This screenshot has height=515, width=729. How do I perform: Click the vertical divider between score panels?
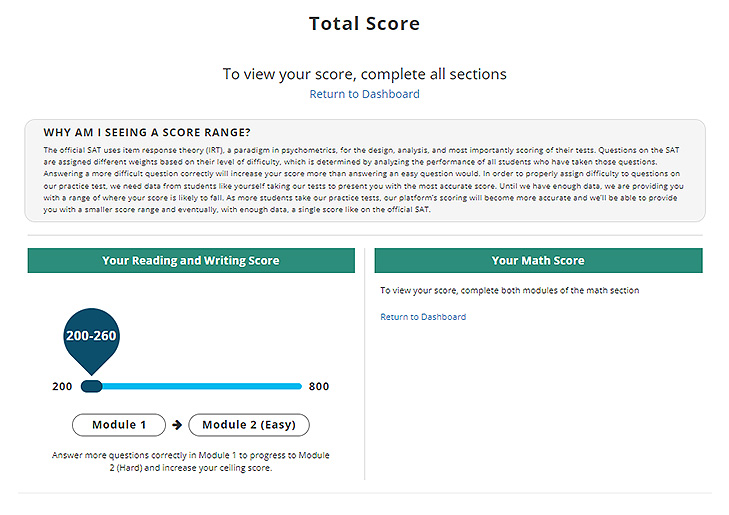pyautogui.click(x=364, y=364)
